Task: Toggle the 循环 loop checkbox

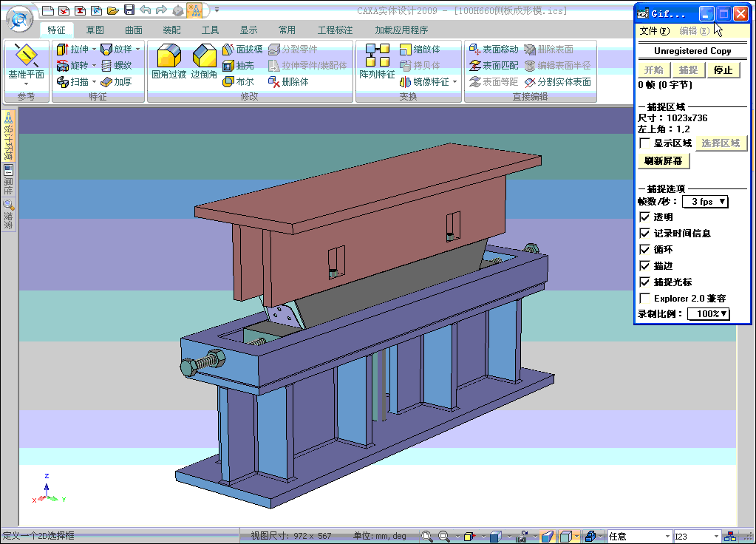Action: (x=645, y=250)
